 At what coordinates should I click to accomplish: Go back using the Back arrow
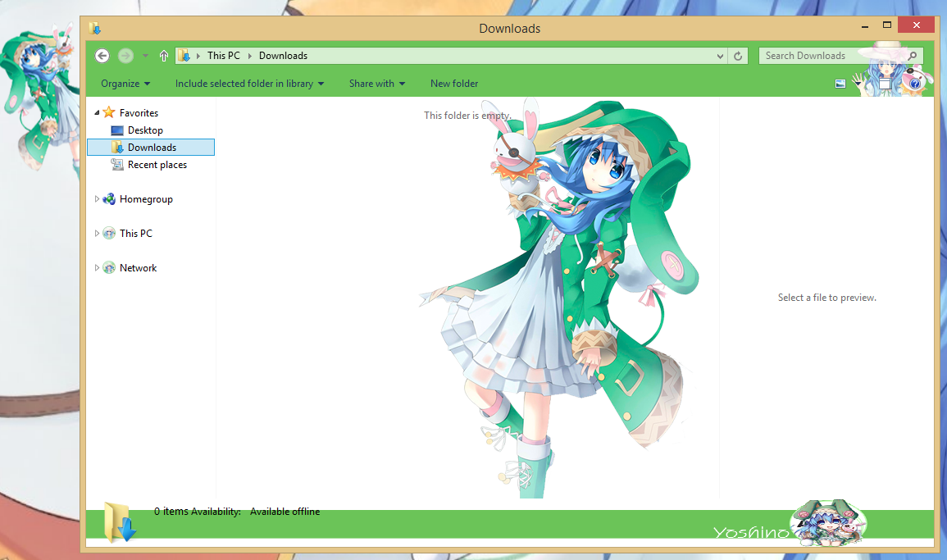click(102, 56)
